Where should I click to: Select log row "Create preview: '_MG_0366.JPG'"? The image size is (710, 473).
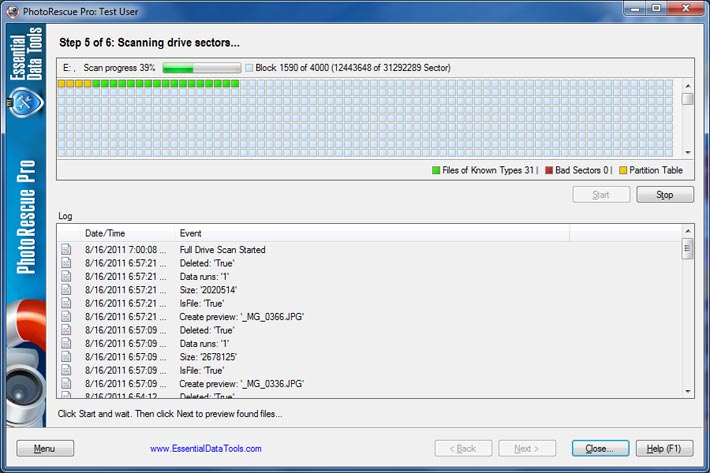[x=369, y=316]
